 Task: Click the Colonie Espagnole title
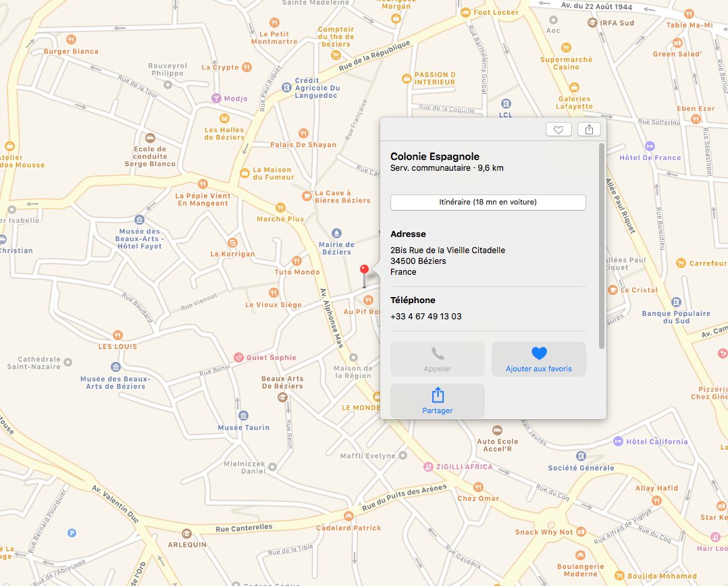(x=435, y=157)
